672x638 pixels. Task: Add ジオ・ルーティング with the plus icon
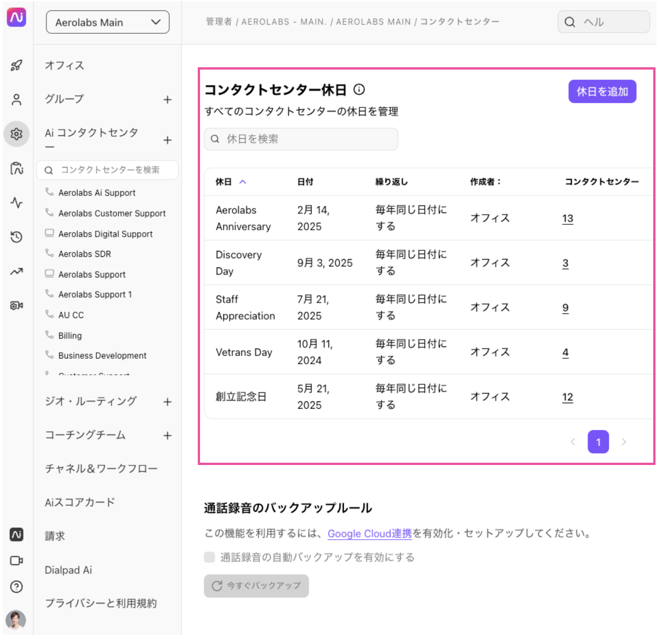point(168,402)
